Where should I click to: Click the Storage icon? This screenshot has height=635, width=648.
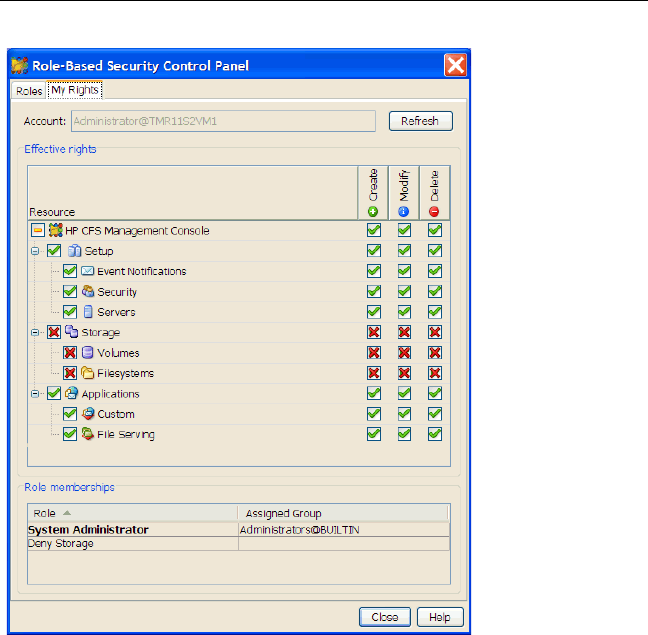click(71, 332)
